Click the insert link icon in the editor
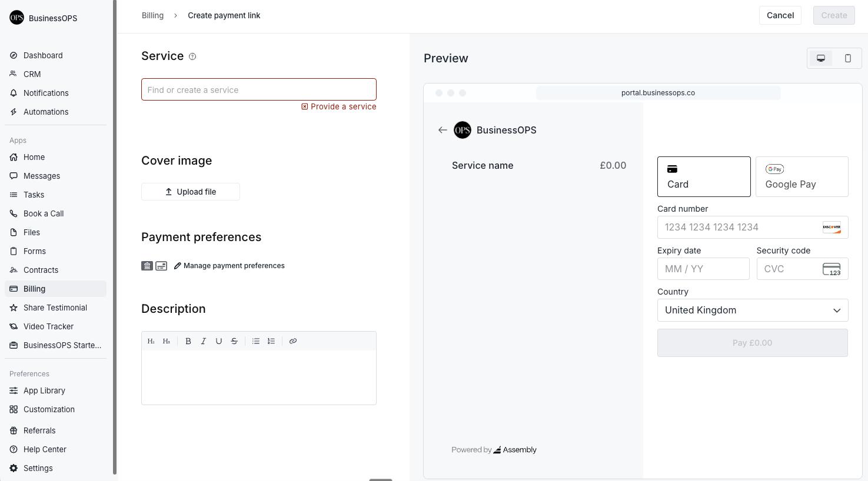This screenshot has width=868, height=481. point(293,340)
